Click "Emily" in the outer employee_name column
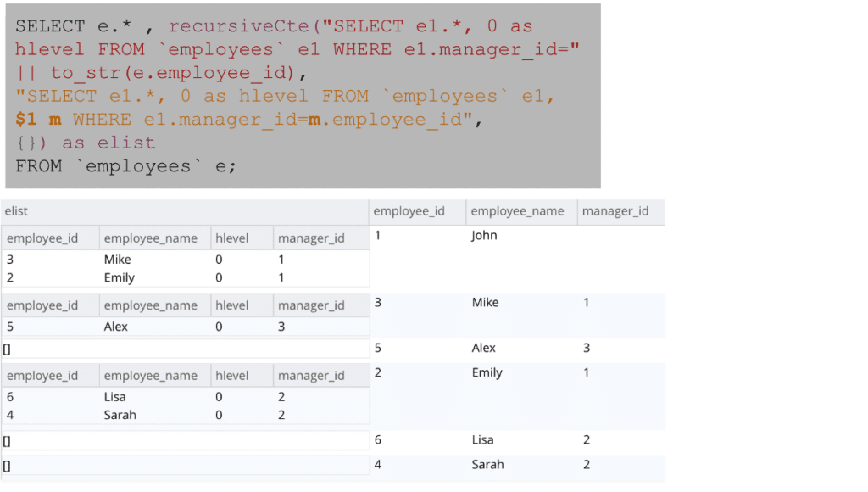The width and height of the screenshot is (868, 492). coord(487,372)
